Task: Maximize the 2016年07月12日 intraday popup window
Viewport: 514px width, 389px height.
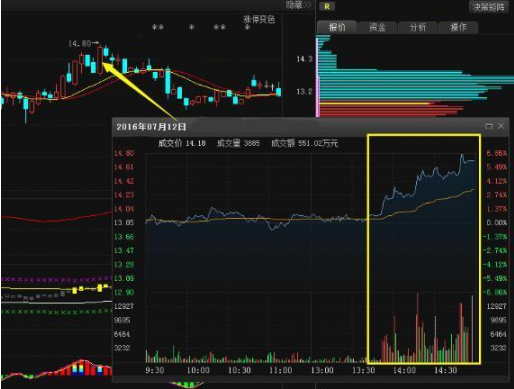Action: click(x=489, y=126)
